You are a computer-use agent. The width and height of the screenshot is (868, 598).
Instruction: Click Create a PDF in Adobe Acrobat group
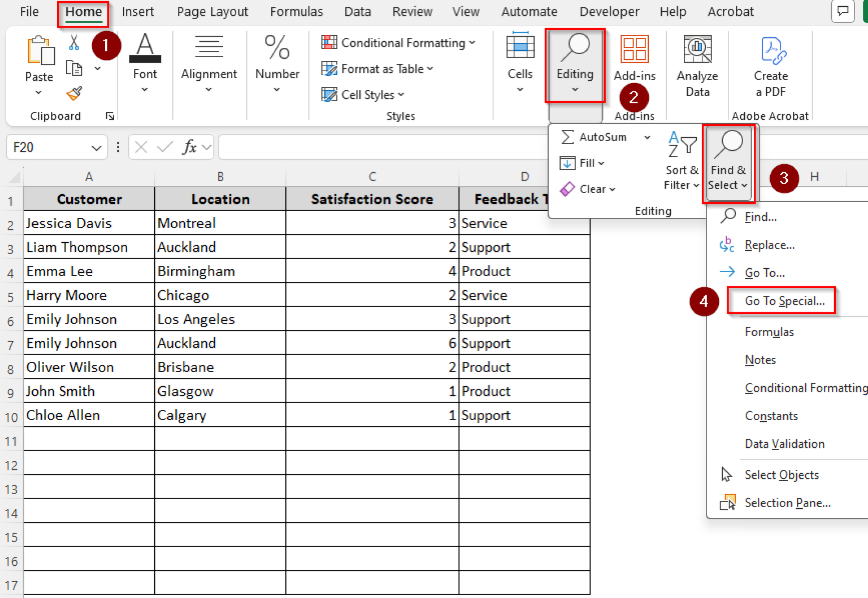(x=771, y=62)
